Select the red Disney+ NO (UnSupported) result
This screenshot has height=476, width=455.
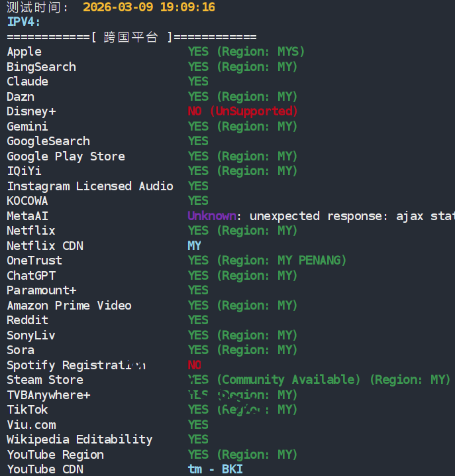point(242,111)
